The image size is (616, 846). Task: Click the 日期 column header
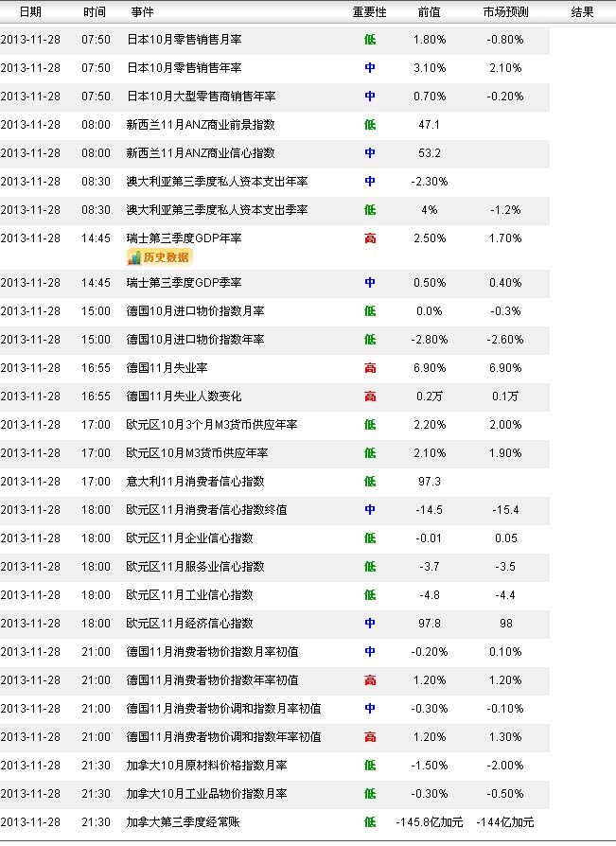coord(30,12)
